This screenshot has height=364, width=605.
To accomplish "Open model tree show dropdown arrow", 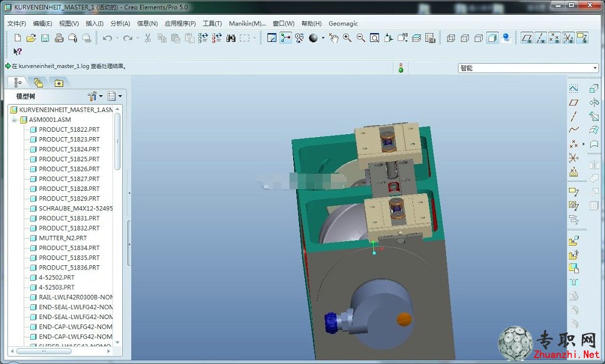I will [120, 96].
